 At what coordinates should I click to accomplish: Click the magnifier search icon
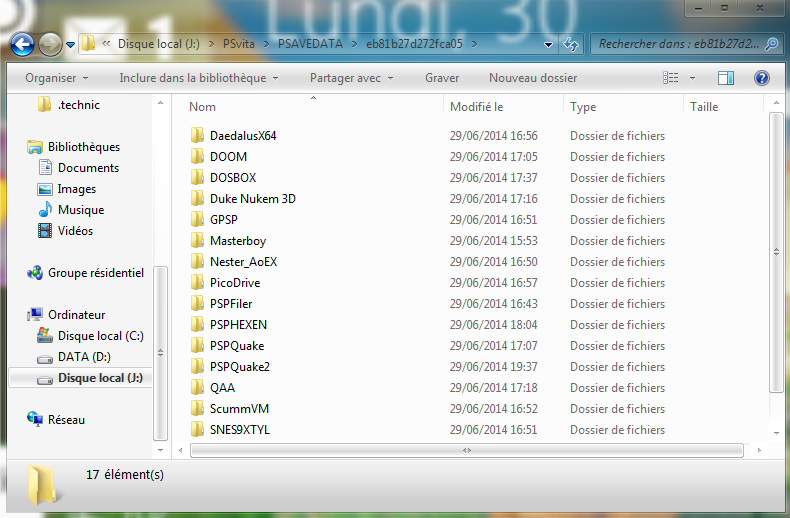(771, 44)
